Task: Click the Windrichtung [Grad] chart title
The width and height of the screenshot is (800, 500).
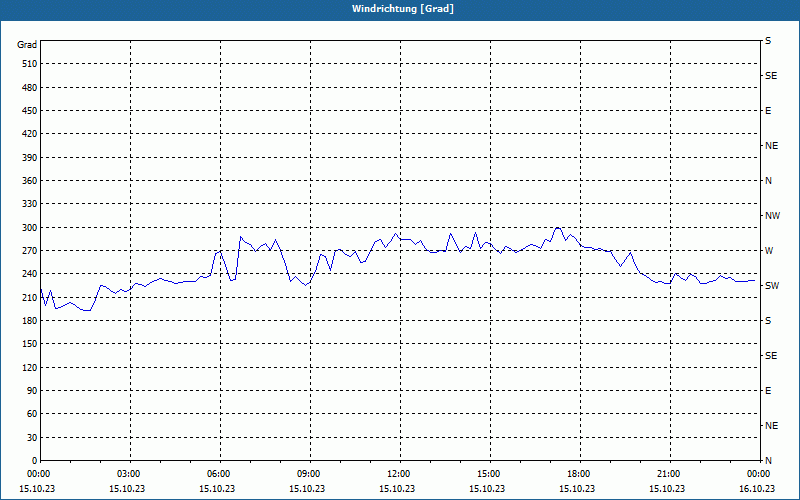Action: [403, 9]
